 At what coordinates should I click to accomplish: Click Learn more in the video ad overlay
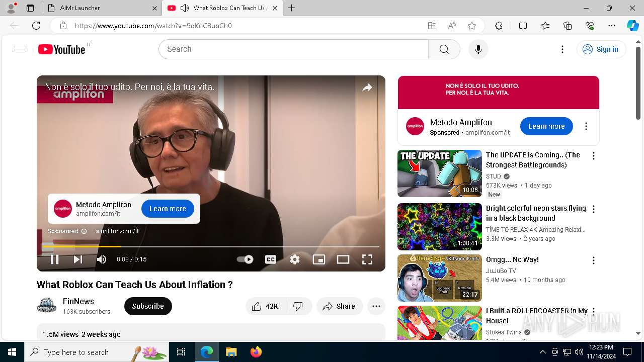pos(168,209)
